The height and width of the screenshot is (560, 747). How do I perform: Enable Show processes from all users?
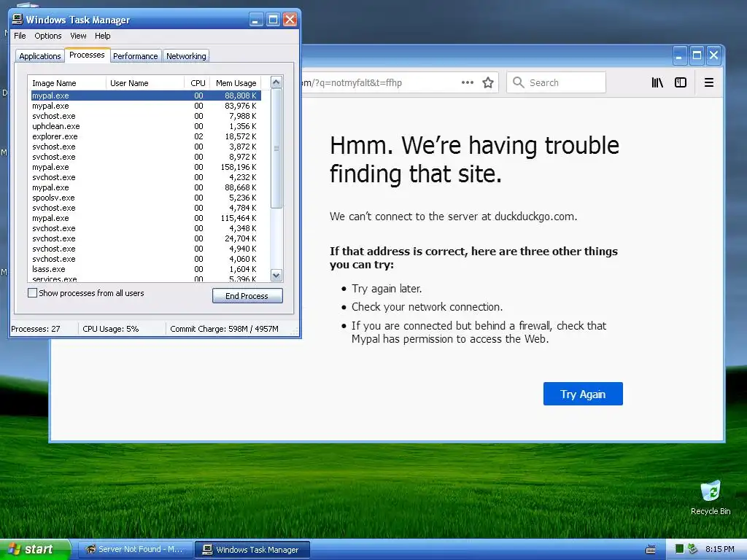[x=32, y=293]
